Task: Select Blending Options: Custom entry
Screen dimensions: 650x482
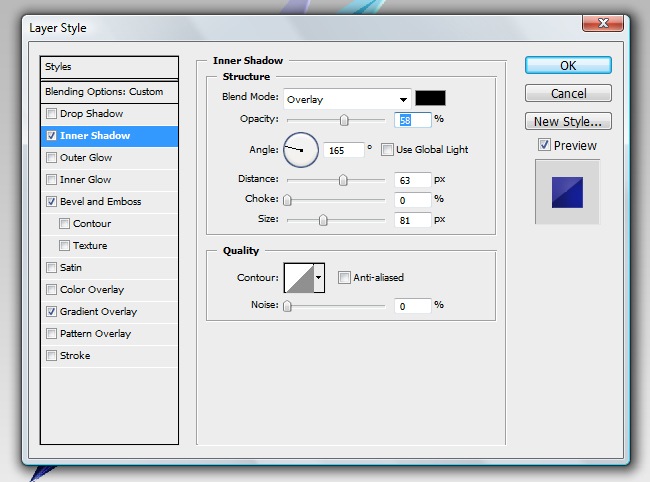Action: tap(104, 92)
